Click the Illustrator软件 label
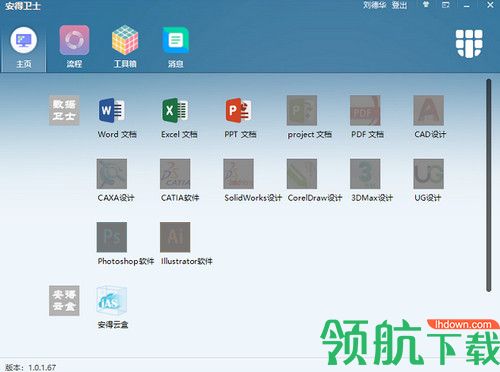This screenshot has width=500, height=372. click(x=187, y=261)
